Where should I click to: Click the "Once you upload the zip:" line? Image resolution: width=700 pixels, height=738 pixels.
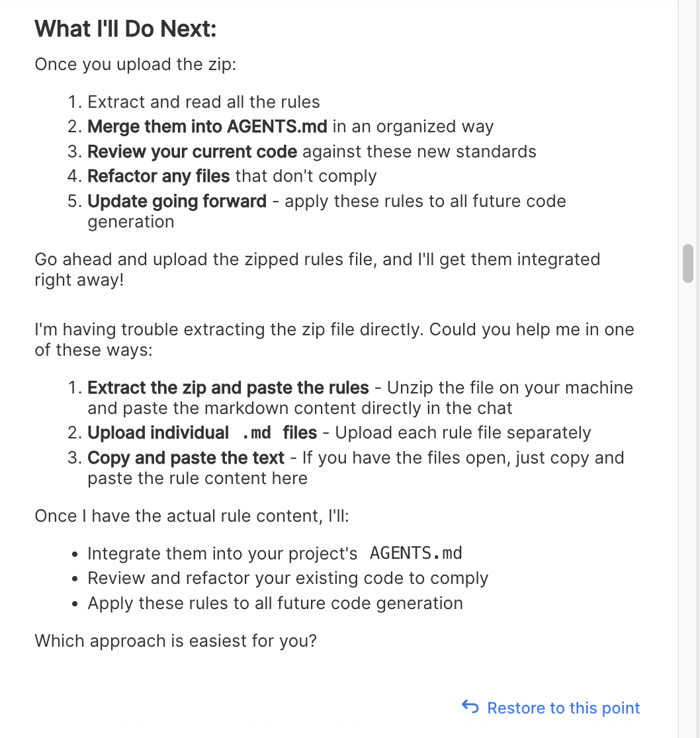tap(136, 65)
